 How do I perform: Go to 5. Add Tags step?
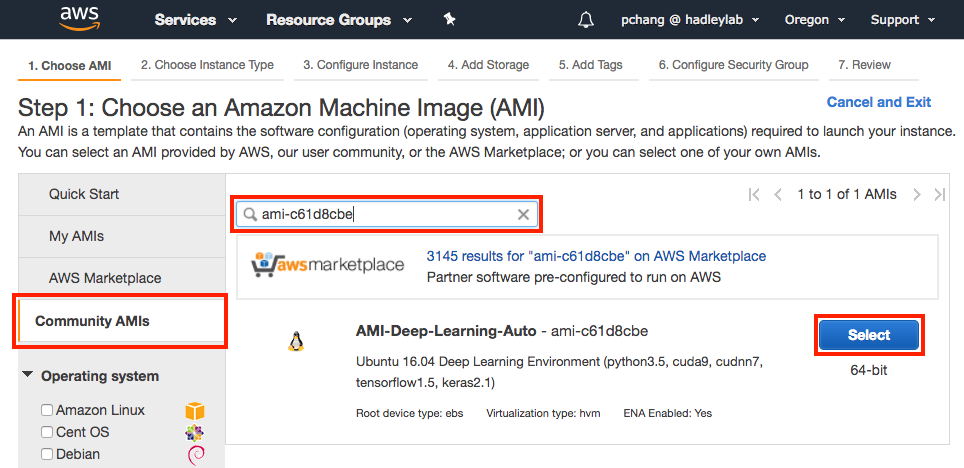click(x=590, y=65)
